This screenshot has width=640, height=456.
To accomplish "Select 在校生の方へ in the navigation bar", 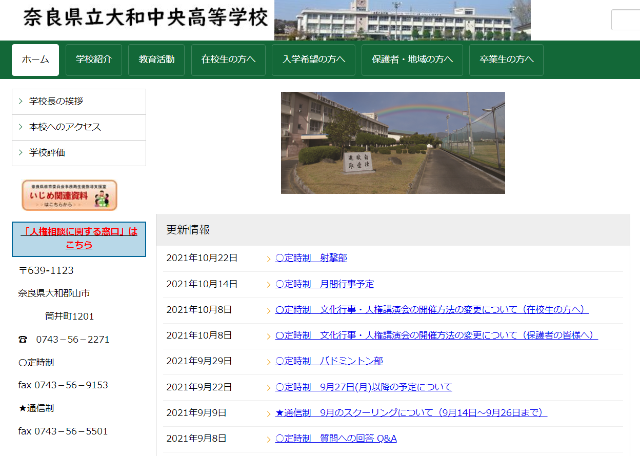I will click(x=227, y=60).
